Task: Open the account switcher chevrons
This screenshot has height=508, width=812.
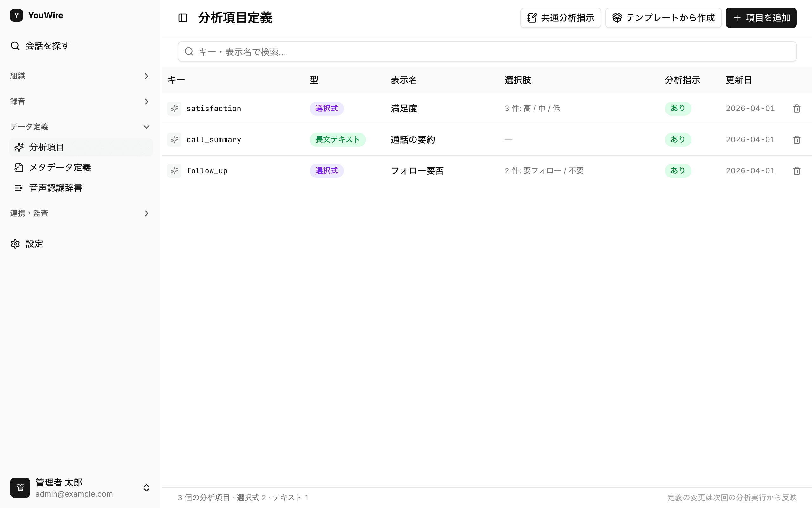Action: pos(147,487)
